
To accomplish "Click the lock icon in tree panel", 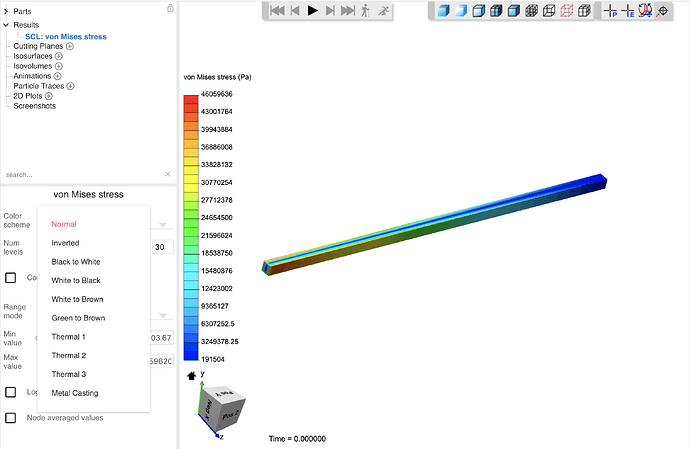I will [x=170, y=8].
